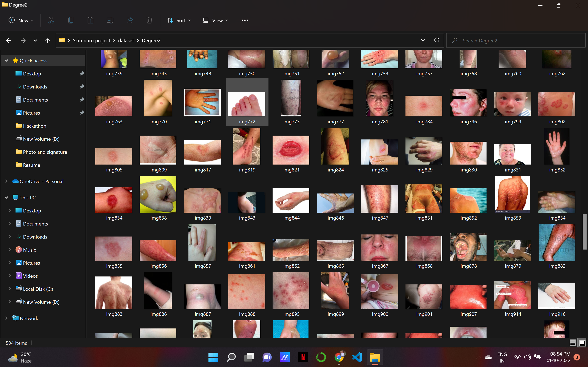The width and height of the screenshot is (588, 367).
Task: Click the New button
Action: click(21, 20)
